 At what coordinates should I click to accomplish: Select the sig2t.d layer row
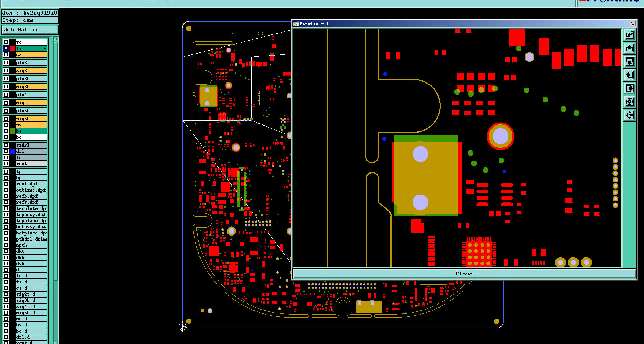click(31, 294)
